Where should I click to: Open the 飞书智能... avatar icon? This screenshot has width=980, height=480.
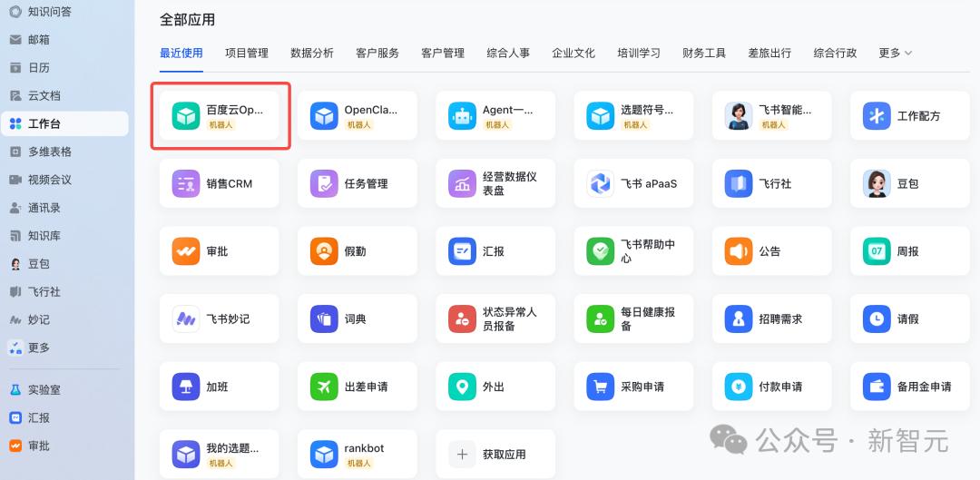(738, 116)
